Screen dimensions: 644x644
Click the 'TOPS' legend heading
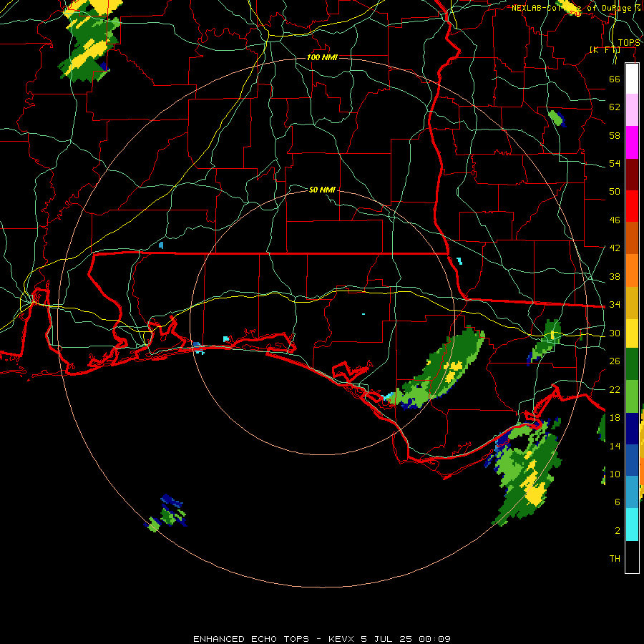point(629,43)
